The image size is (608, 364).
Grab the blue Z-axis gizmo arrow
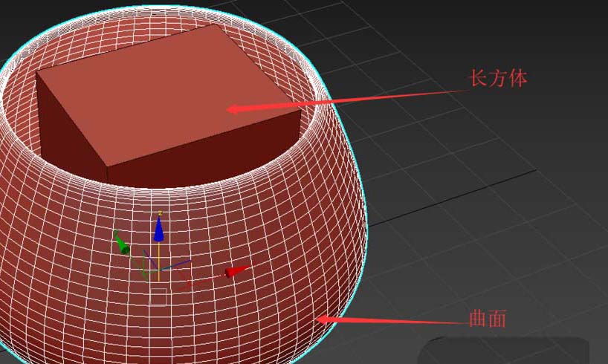click(158, 229)
